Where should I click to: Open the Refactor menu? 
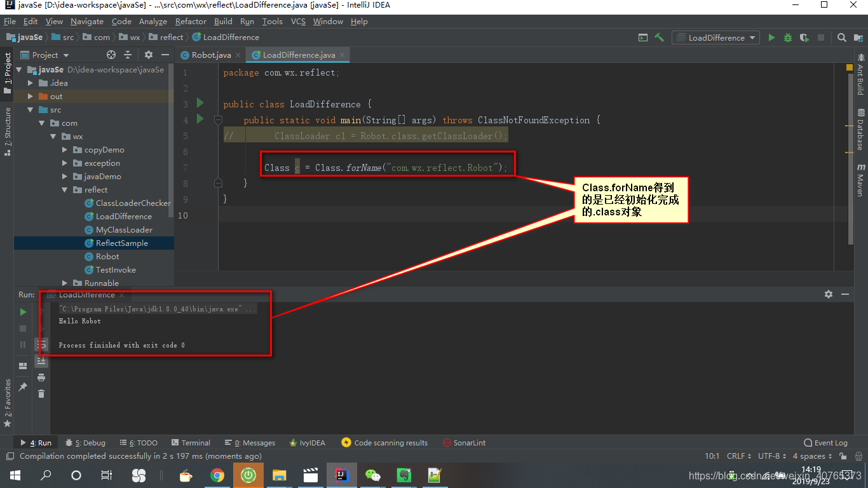tap(191, 21)
